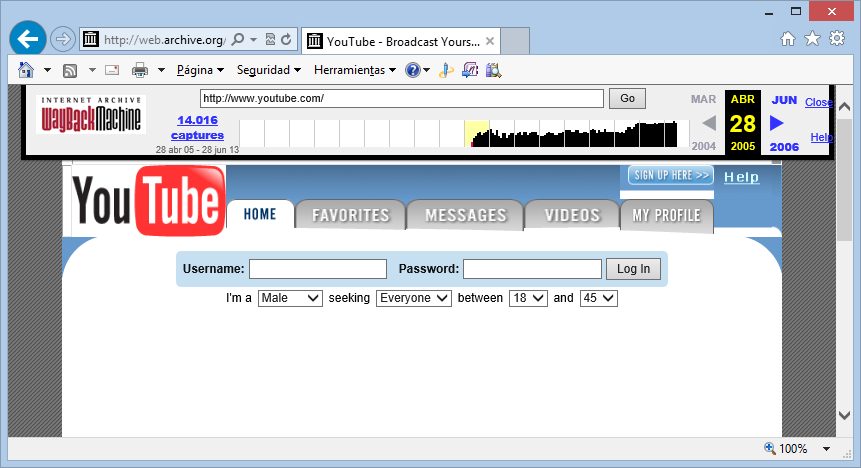The width and height of the screenshot is (861, 468).
Task: Click the Username input field
Action: pos(318,269)
